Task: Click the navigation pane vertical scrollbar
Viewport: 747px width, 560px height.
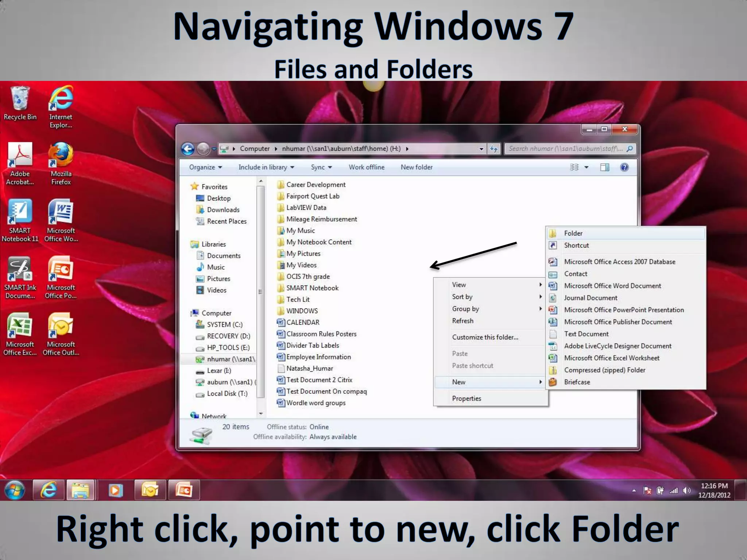Action: [x=260, y=292]
